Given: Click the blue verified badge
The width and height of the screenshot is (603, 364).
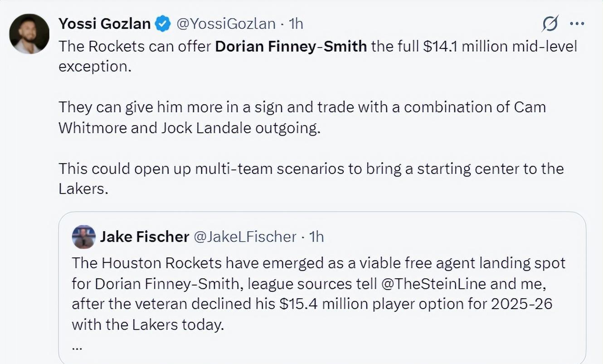Looking at the screenshot, I should [x=163, y=24].
